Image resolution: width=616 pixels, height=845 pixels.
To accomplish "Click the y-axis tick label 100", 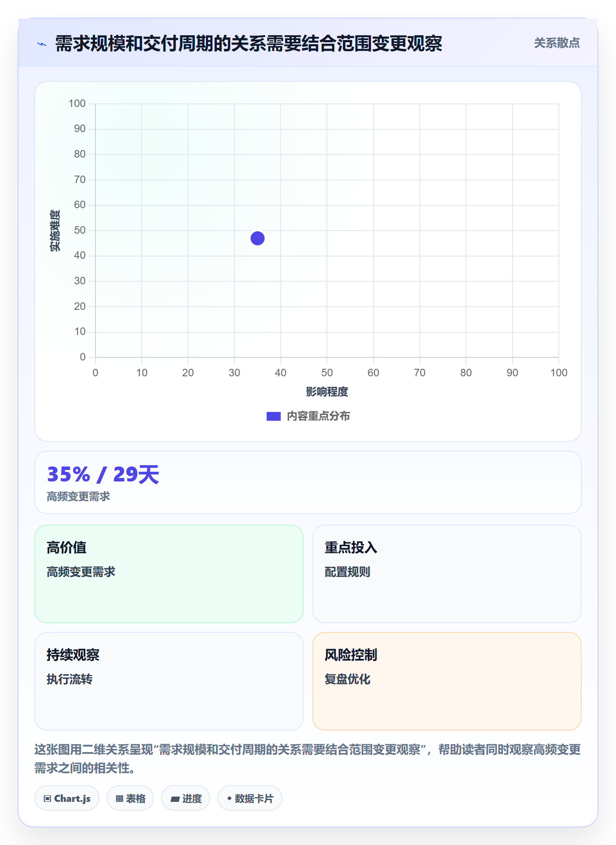I will (x=77, y=103).
